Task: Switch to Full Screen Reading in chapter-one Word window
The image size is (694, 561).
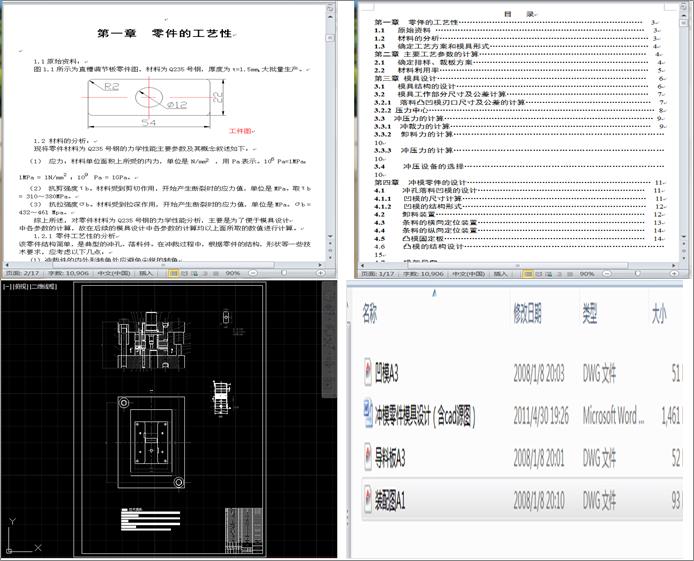Action: point(185,273)
